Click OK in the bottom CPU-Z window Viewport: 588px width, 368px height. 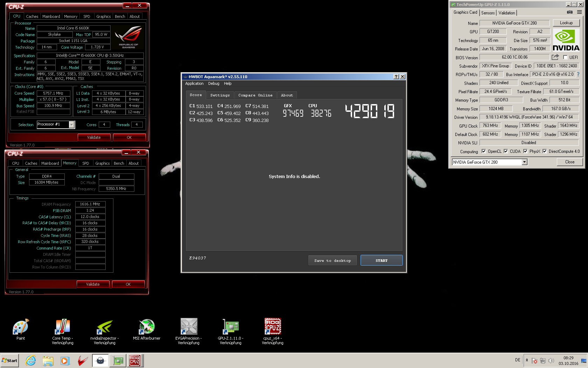128,284
